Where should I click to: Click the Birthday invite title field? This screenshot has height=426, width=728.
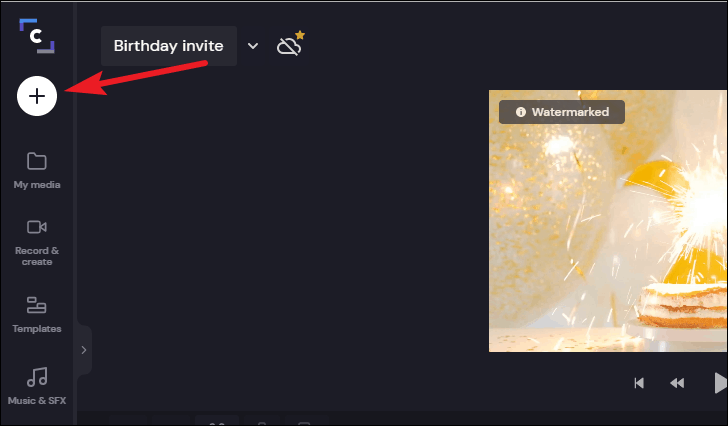169,46
